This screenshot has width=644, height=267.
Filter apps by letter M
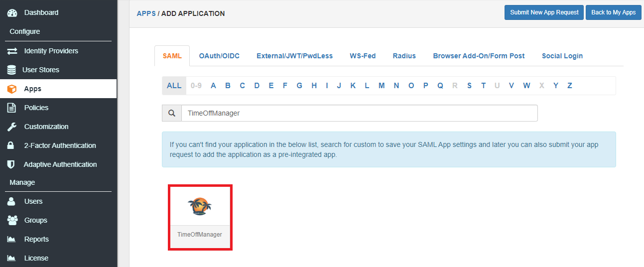coord(382,86)
